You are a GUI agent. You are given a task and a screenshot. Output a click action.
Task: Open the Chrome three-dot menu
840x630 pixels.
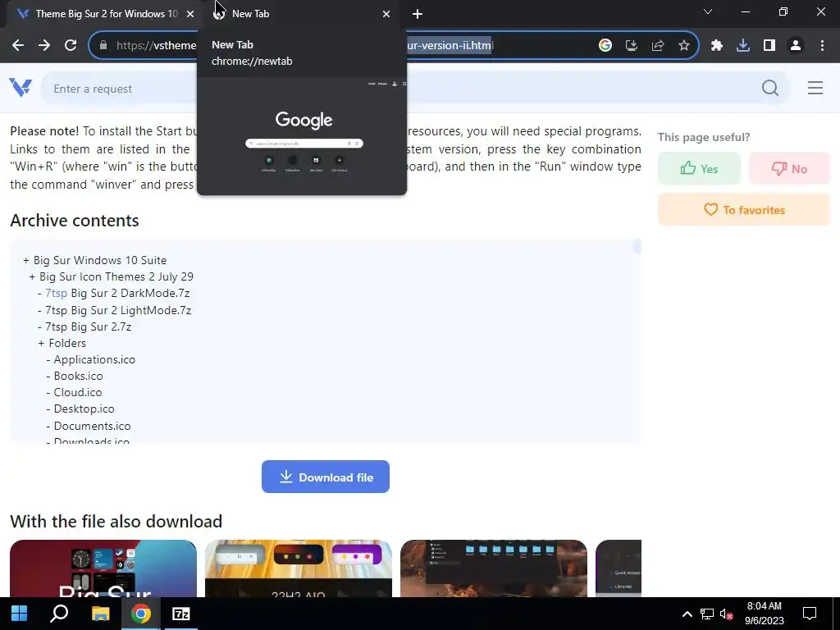pos(822,46)
